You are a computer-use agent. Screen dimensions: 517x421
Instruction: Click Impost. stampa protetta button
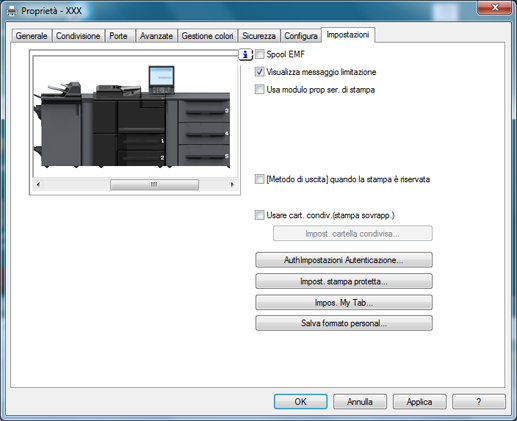(344, 281)
